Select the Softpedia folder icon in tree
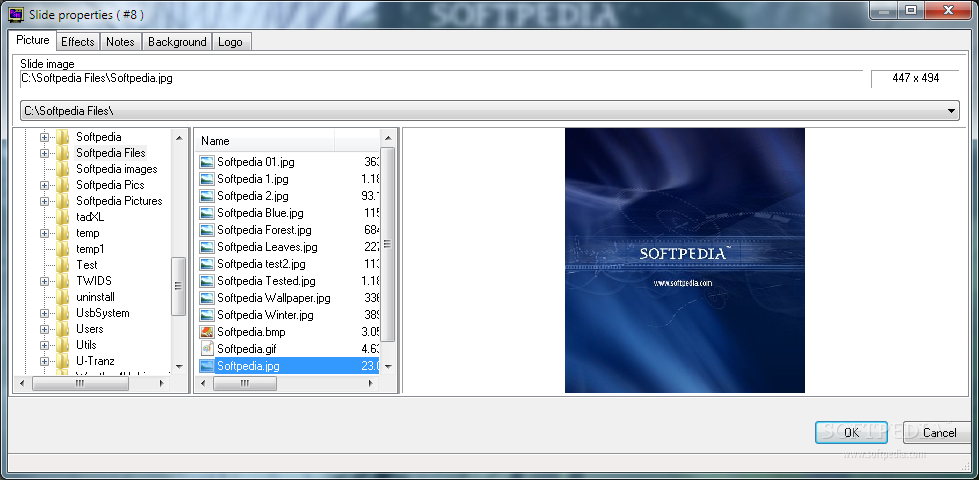This screenshot has width=979, height=480. pyautogui.click(x=62, y=137)
